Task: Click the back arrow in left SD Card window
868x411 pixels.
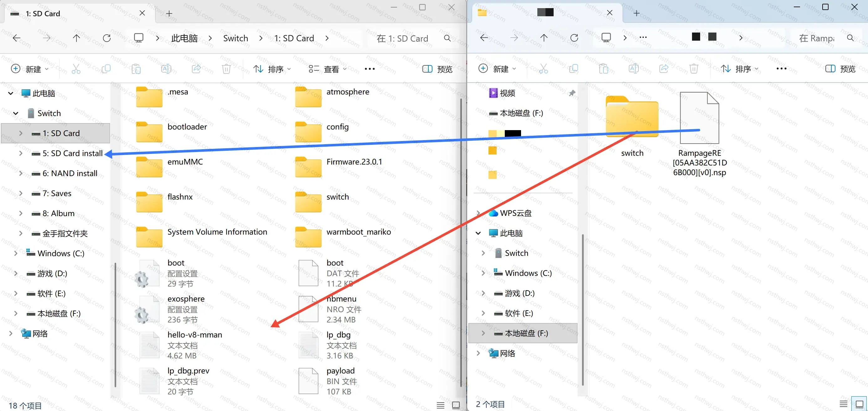Action: [17, 38]
